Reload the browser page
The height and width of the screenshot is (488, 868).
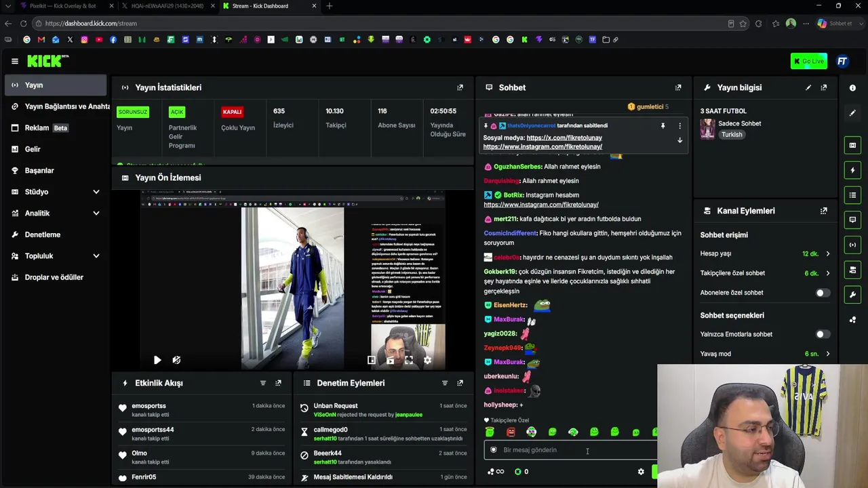(x=23, y=23)
